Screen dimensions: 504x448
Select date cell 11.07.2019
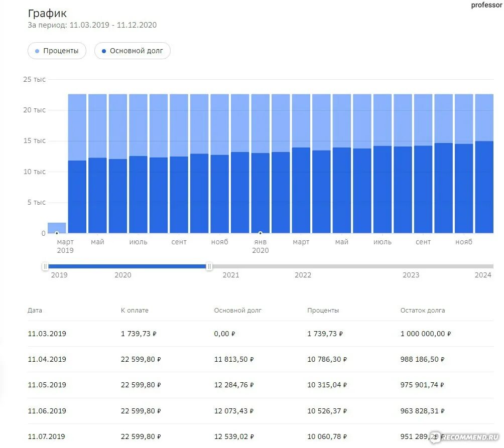47,436
